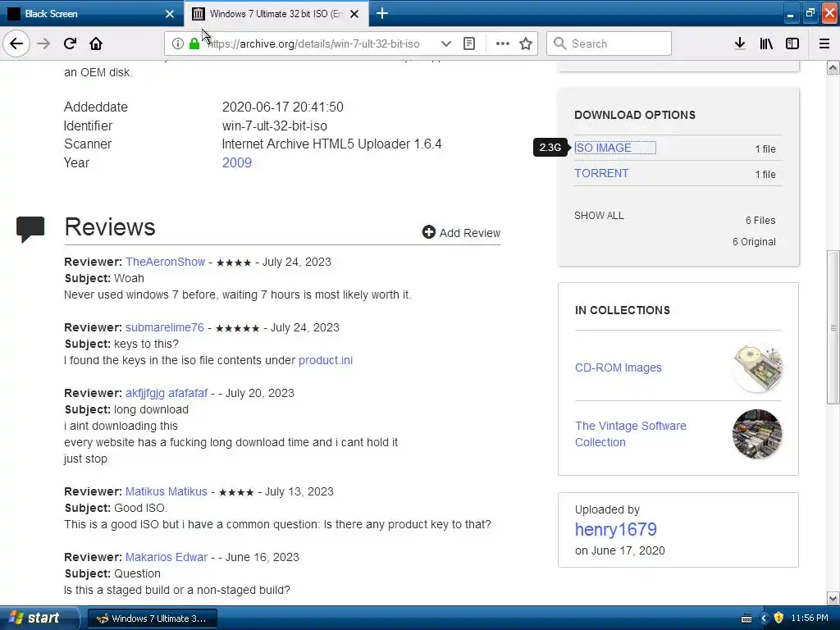Expand SHOW ALL download files
The image size is (840, 630).
click(x=599, y=216)
